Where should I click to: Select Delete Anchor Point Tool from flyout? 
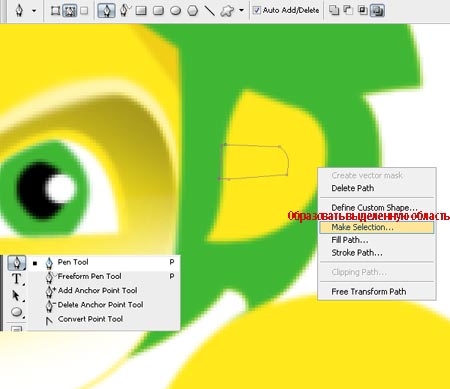point(104,305)
